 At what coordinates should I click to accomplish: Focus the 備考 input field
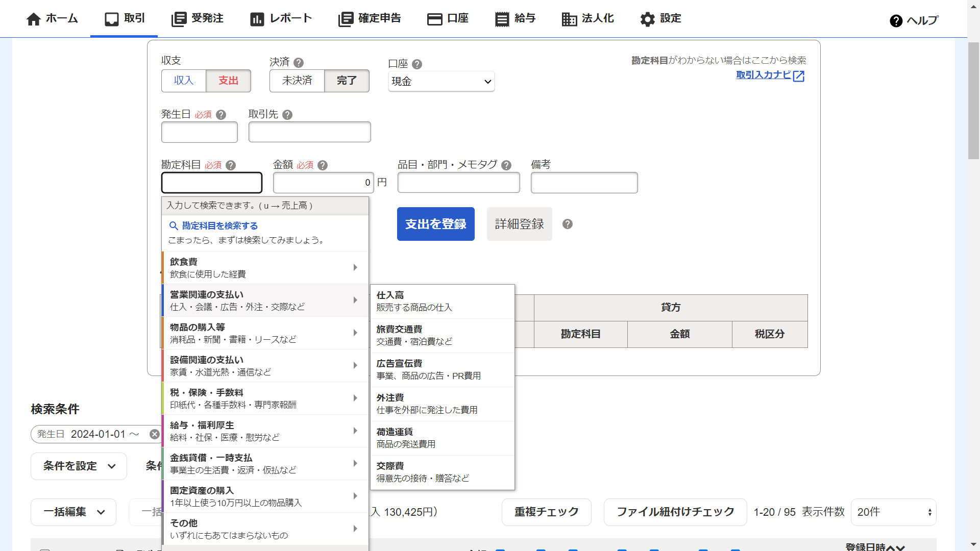584,183
